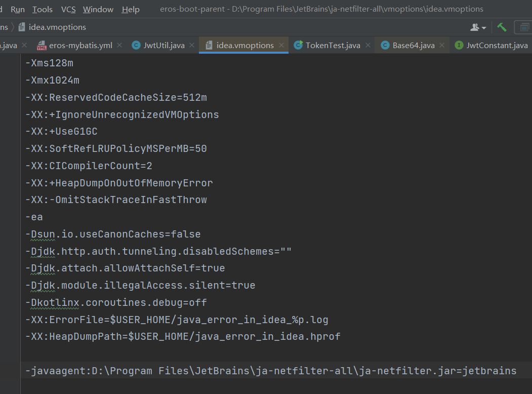Click the file icon in the idea.vmoptions breadcrumb

(x=21, y=27)
